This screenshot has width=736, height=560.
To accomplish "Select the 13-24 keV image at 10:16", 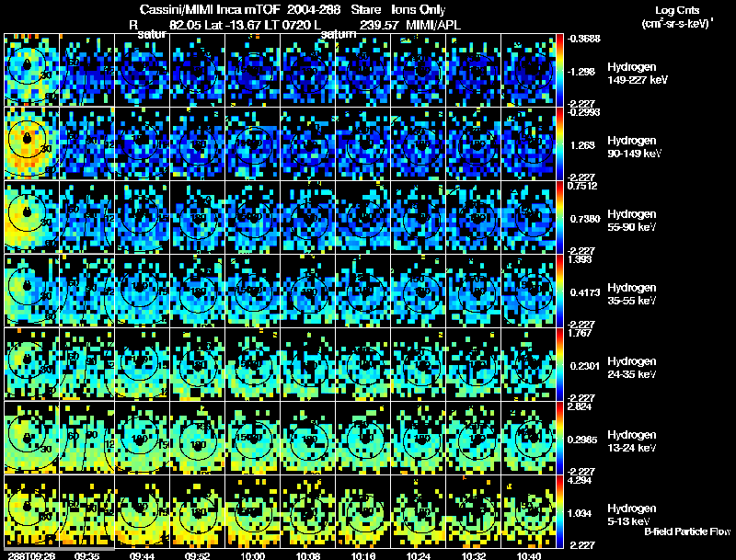I will 362,438.
